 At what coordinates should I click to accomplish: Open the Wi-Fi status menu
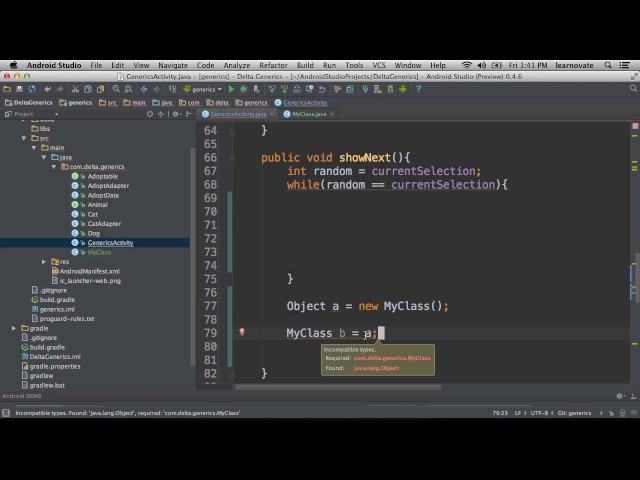point(467,65)
